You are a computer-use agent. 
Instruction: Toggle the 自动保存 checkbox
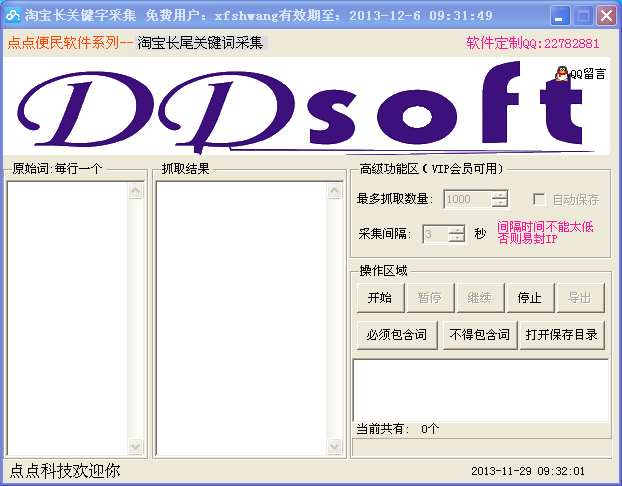[539, 199]
